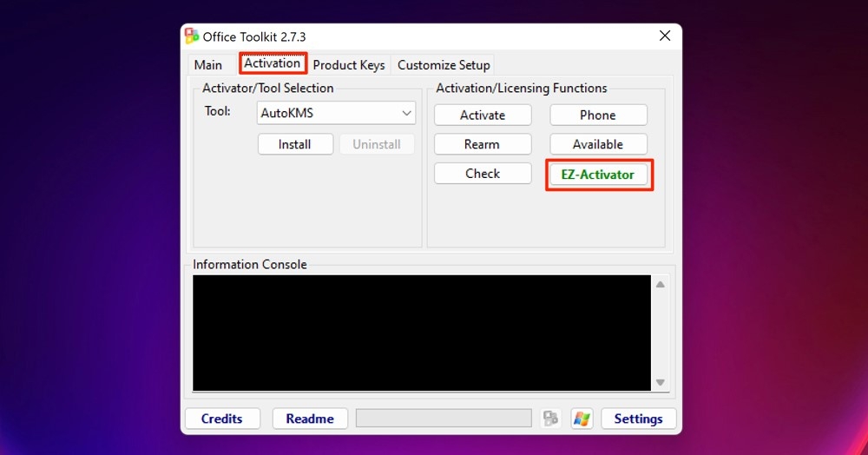Click the grayed Office logo icon
The image size is (868, 455).
tap(550, 419)
